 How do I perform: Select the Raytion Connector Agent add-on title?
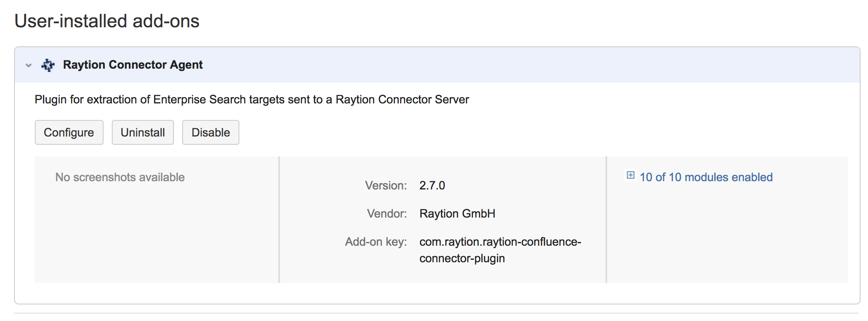(133, 65)
